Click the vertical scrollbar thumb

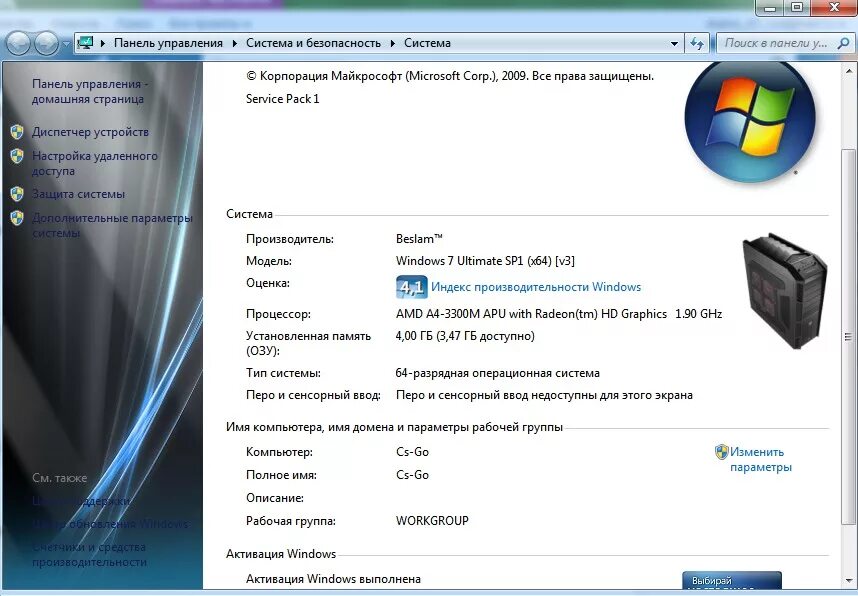(x=849, y=336)
